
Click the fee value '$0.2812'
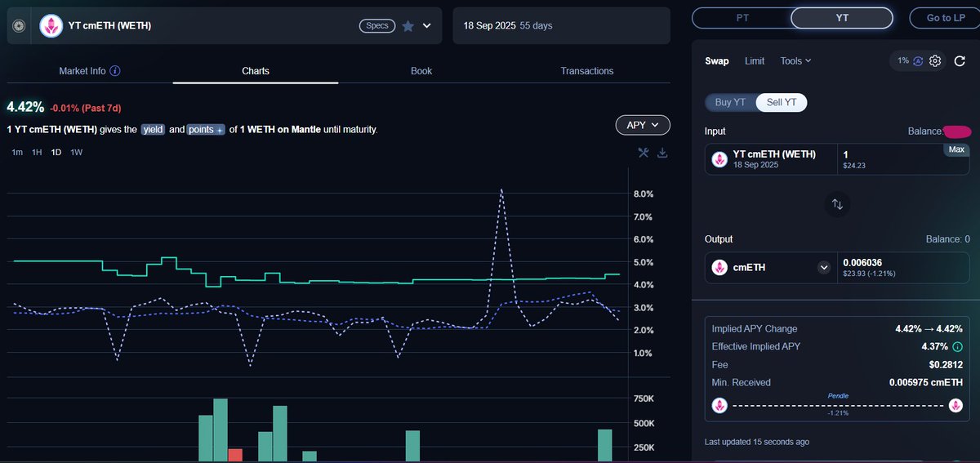[946, 364]
